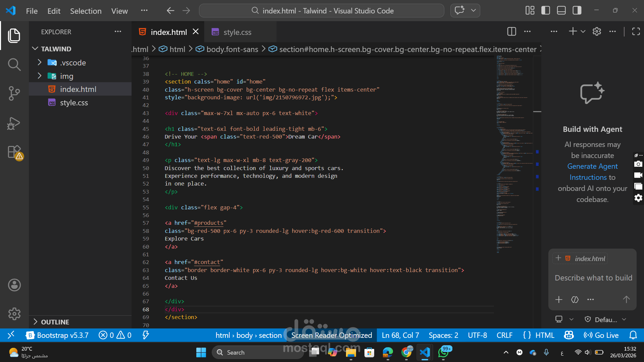Open the remote window indicator

[x=11, y=335]
